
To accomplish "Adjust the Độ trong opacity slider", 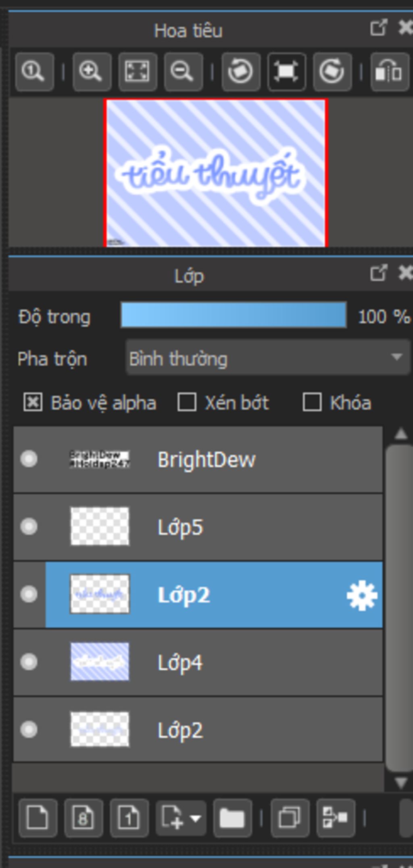I will (x=233, y=315).
